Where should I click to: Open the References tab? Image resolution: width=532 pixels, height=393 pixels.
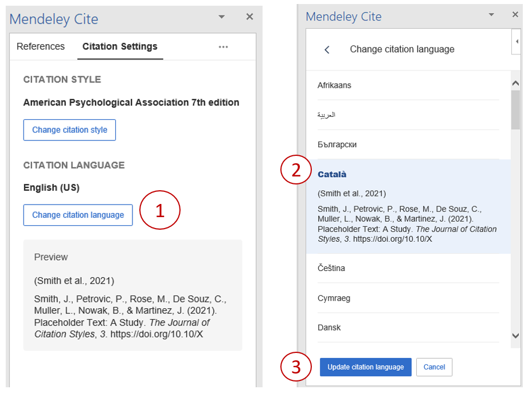pyautogui.click(x=40, y=46)
